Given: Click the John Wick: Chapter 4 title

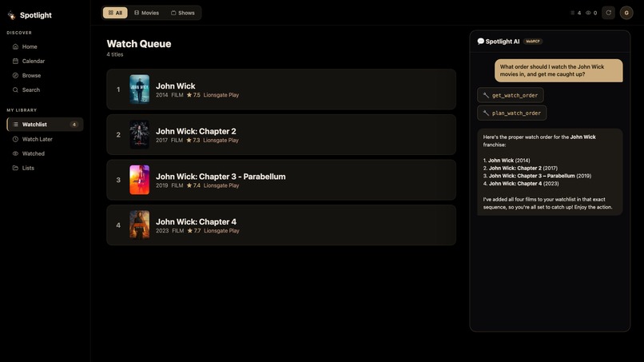Looking at the screenshot, I should tap(196, 221).
